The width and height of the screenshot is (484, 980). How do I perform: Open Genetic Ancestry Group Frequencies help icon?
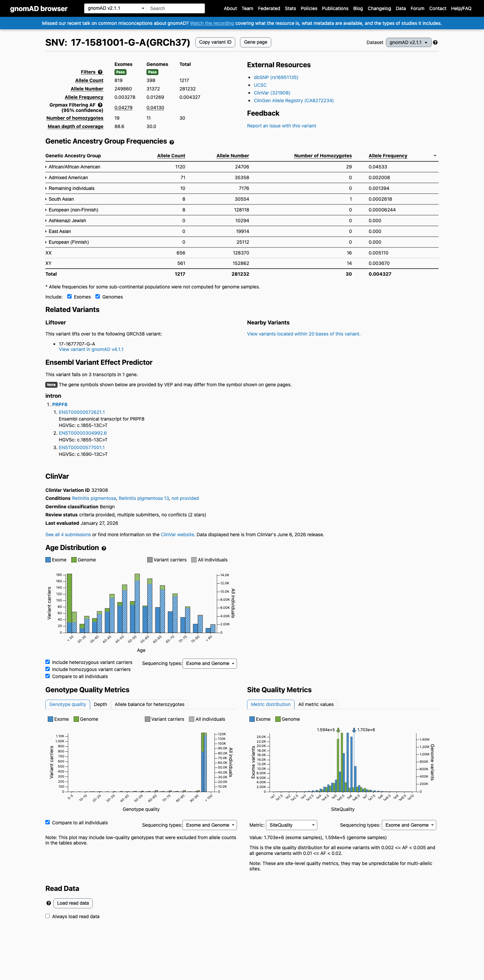(172, 142)
